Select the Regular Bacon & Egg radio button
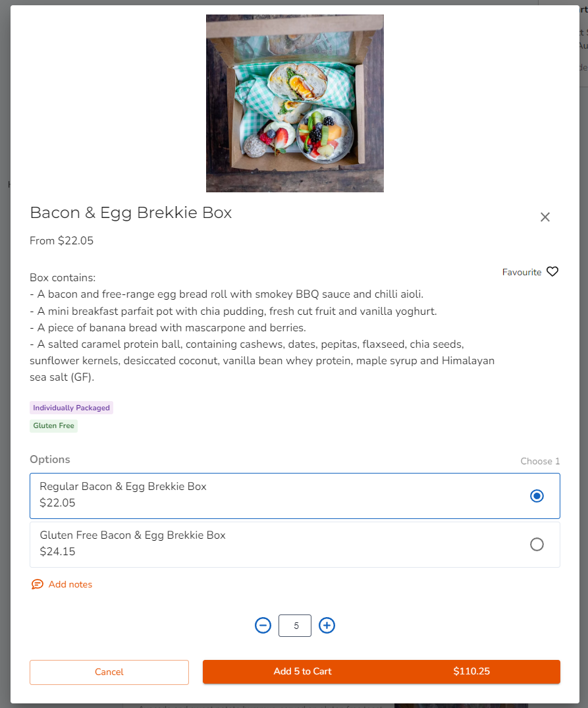This screenshot has height=708, width=588. [537, 496]
